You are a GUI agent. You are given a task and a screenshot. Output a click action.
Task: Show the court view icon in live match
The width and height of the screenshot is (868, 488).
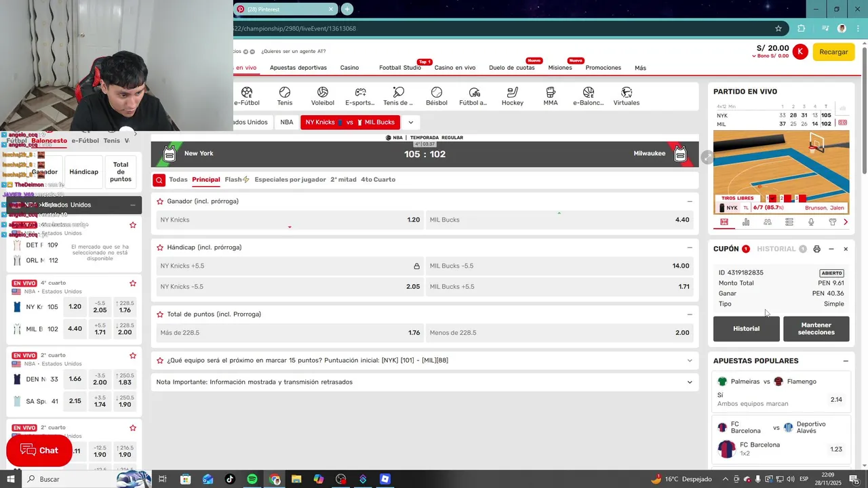pyautogui.click(x=724, y=222)
